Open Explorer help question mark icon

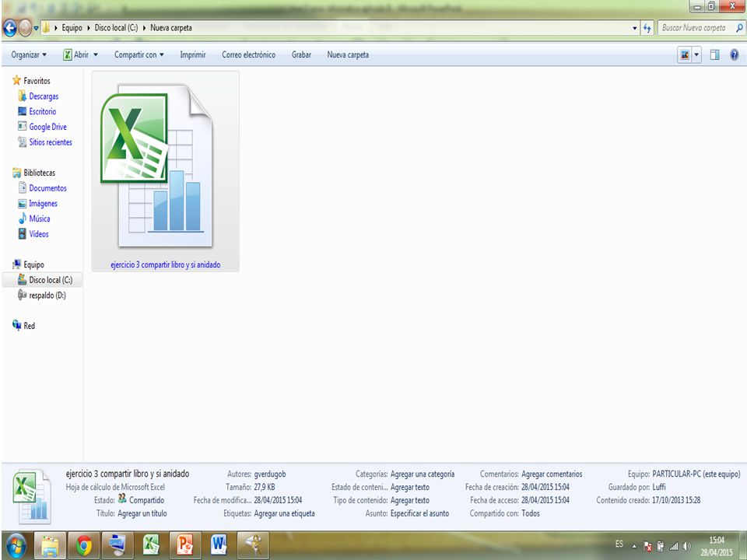[734, 55]
